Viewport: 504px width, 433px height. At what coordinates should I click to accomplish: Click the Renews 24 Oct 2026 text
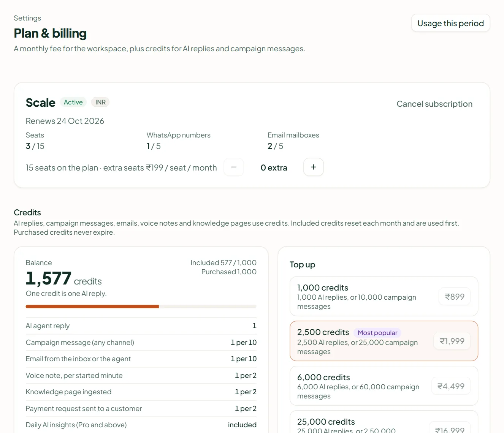point(65,121)
